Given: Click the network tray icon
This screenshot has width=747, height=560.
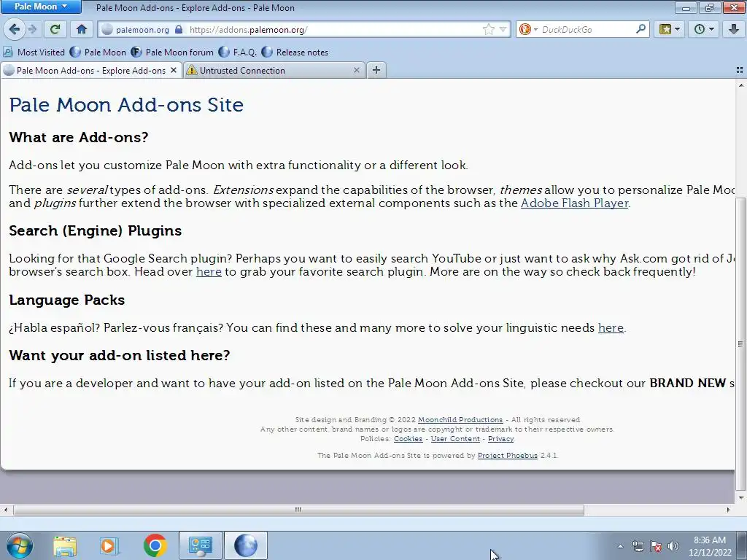Looking at the screenshot, I should tap(638, 546).
